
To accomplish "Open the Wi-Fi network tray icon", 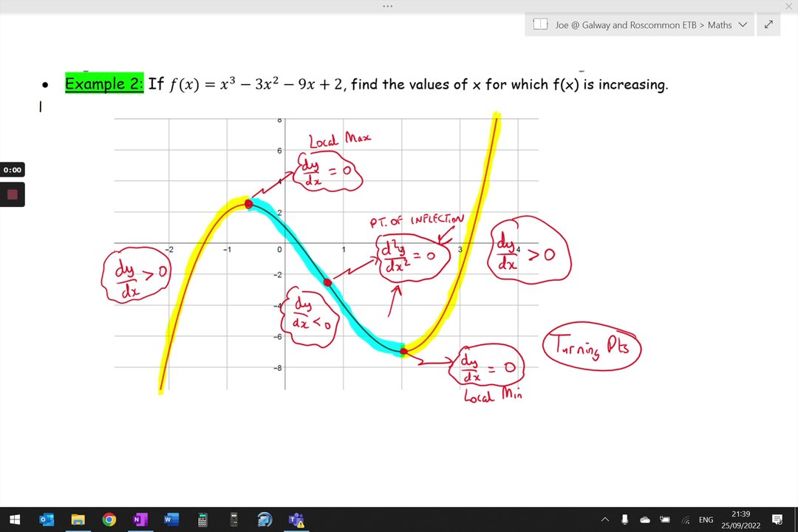I will pos(686,519).
